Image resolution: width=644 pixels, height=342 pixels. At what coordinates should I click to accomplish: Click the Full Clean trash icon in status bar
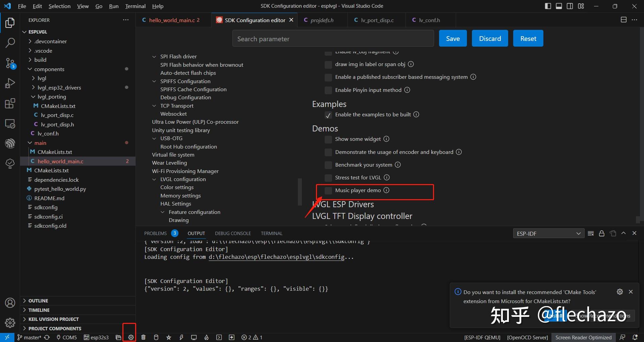(x=144, y=337)
